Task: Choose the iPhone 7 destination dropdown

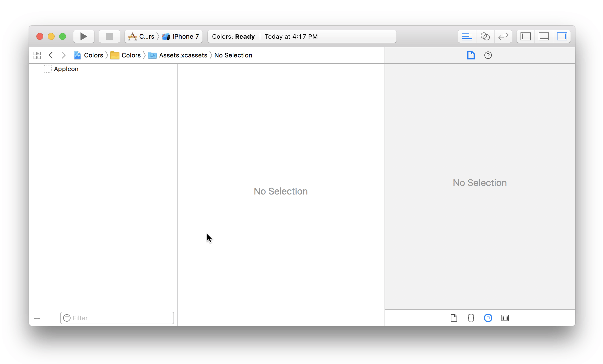Action: 181,36
